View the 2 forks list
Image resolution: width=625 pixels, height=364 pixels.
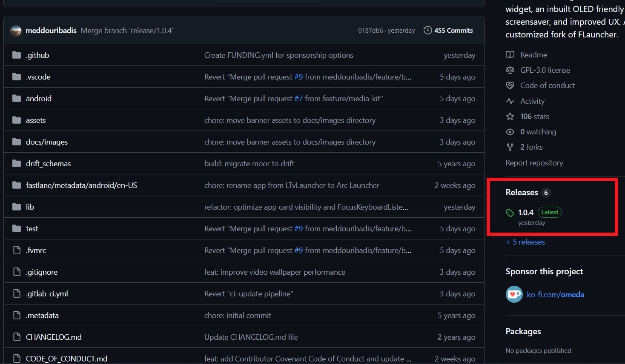(531, 147)
